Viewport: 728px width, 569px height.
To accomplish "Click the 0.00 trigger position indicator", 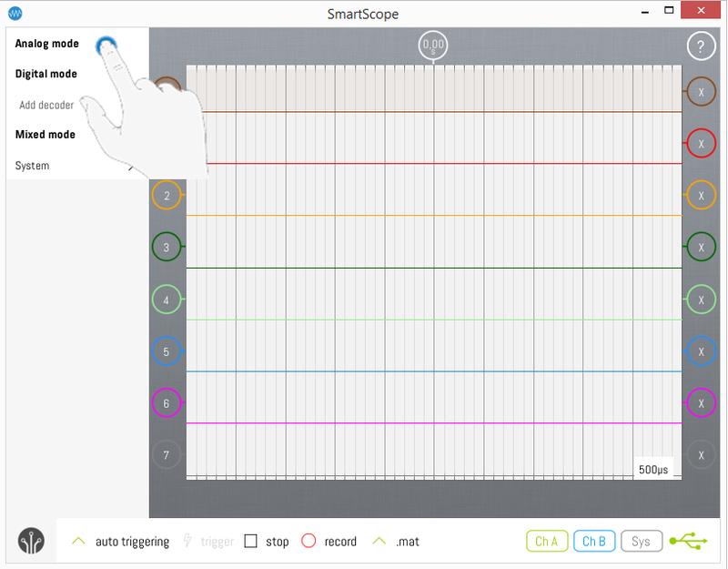I will point(433,45).
